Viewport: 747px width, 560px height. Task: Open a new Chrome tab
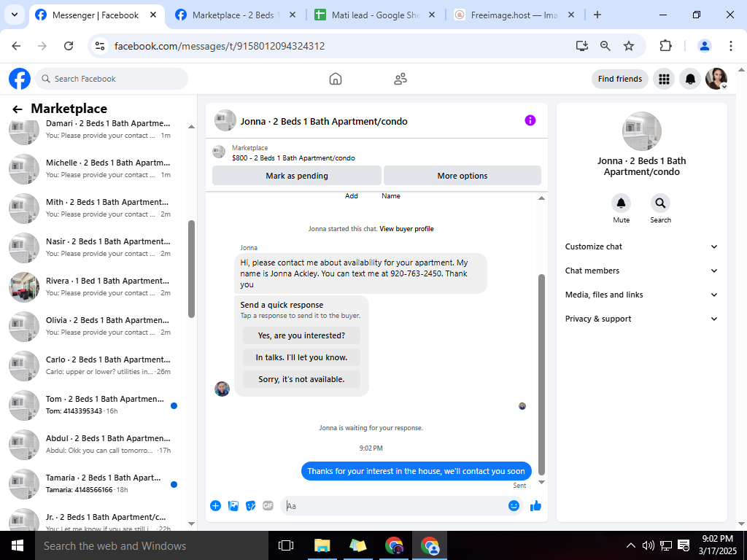point(597,15)
